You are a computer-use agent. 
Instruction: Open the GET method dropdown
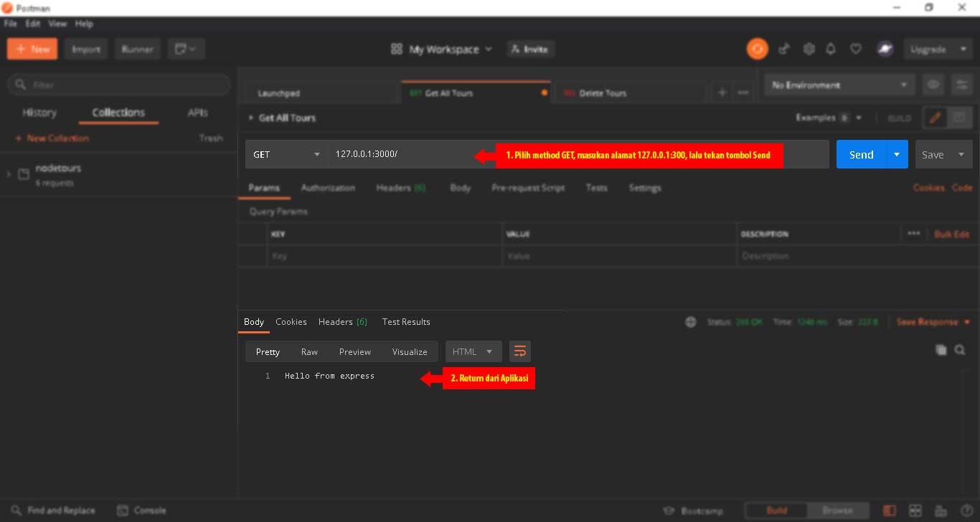(x=286, y=154)
